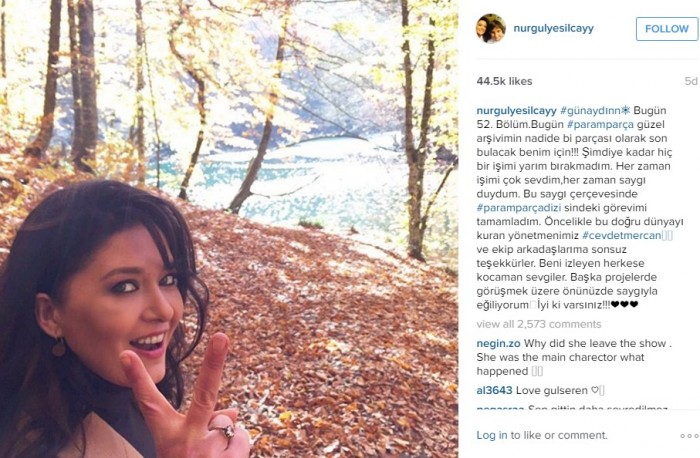The width and height of the screenshot is (700, 458).
Task: Open the three-dot more options menu
Action: click(x=689, y=436)
